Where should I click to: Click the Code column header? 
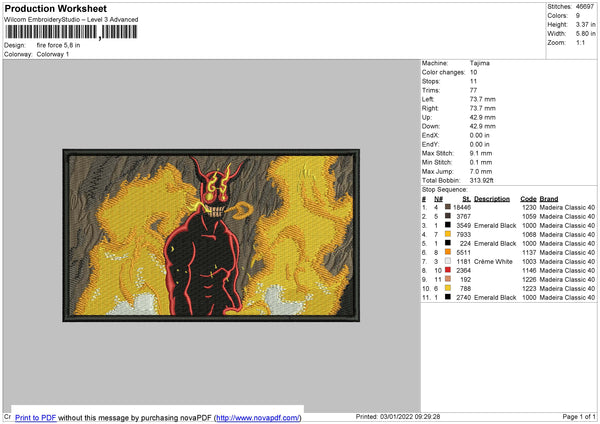click(528, 198)
